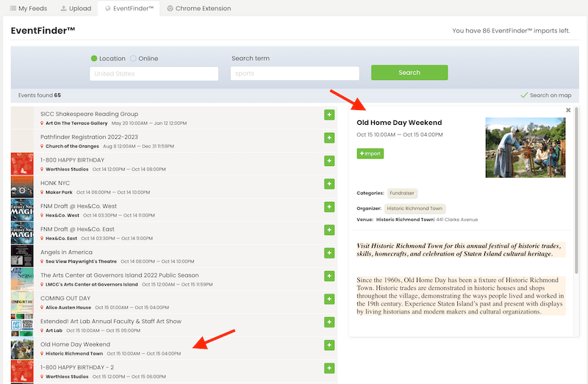Select SICC Shakespeare Reading Group title
The width and height of the screenshot is (588, 384).
tap(89, 114)
